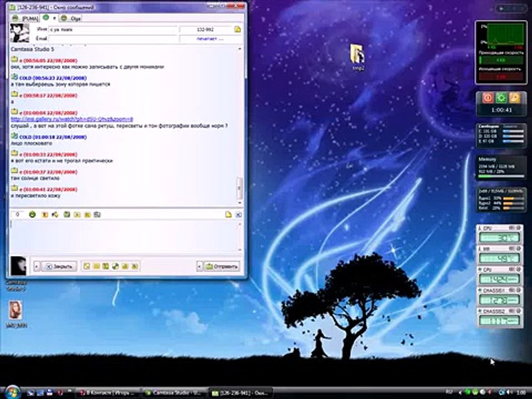Click the red power button in sidebar gadget
Viewport: 532px width, 399px height.
[488, 98]
